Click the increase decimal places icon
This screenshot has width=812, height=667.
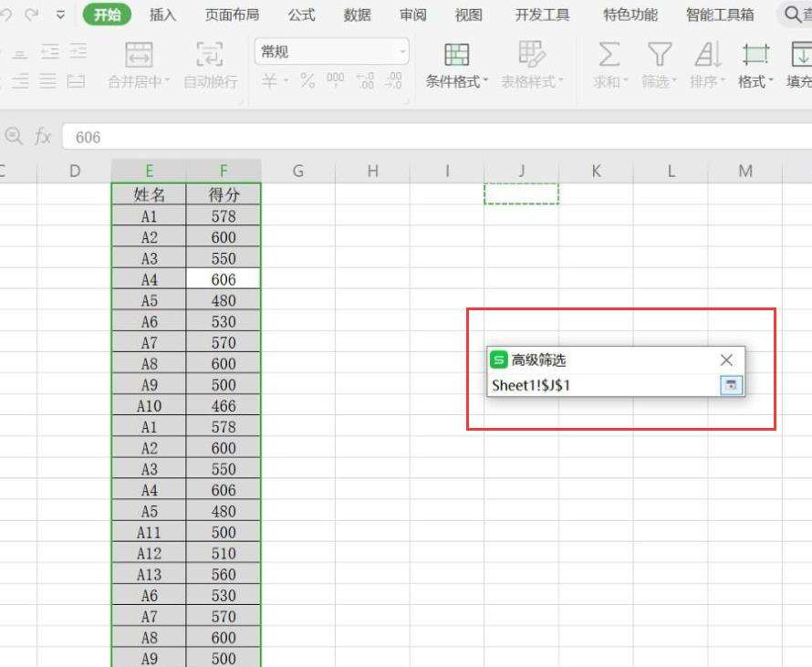click(x=365, y=80)
